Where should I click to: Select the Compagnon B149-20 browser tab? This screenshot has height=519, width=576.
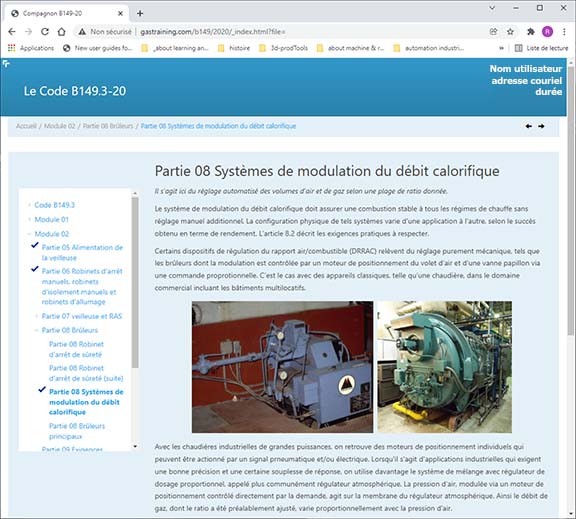[x=66, y=14]
